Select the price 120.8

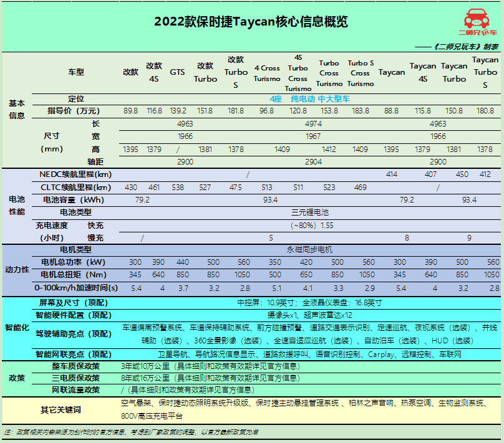(x=298, y=111)
